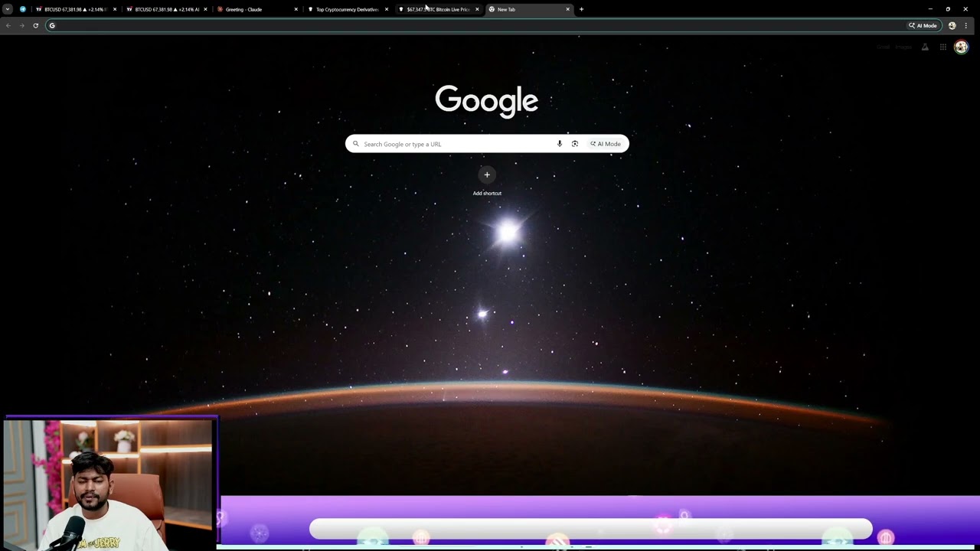Expand the tab search dropdown arrow
This screenshot has height=551, width=980.
(x=8, y=9)
